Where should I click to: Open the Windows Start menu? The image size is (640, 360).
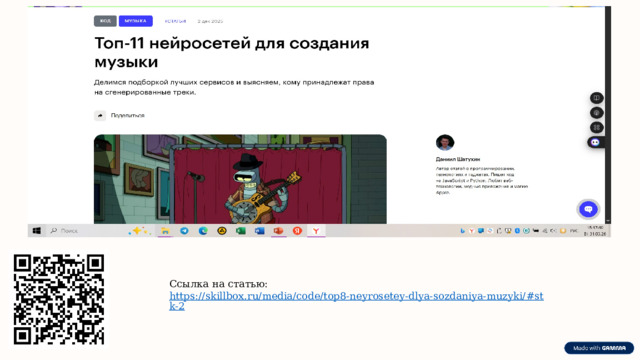click(x=37, y=231)
